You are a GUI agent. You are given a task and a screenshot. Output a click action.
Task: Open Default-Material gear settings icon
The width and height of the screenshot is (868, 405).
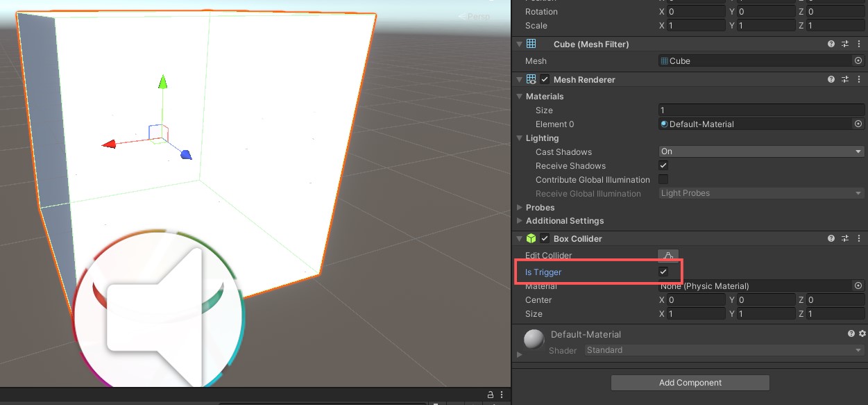click(862, 334)
